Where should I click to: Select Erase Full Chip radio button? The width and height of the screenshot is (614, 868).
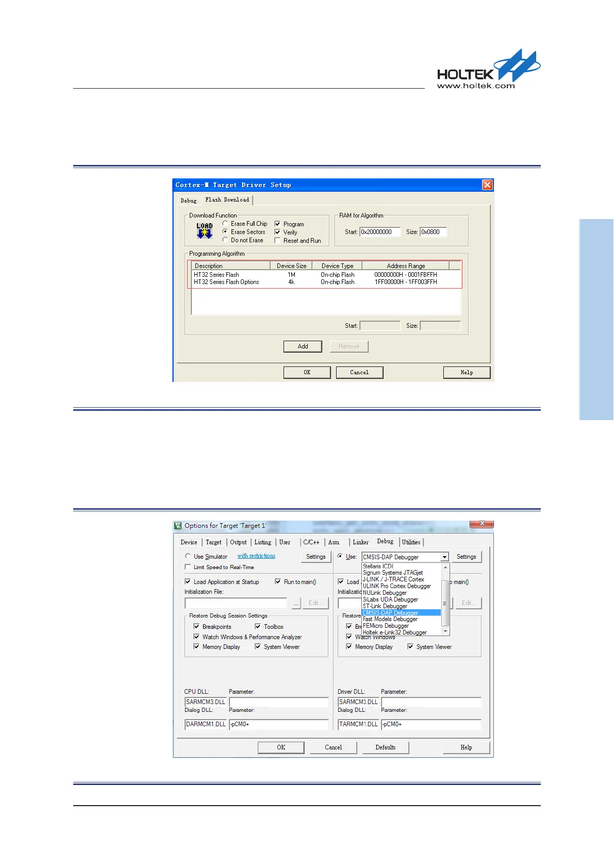pyautogui.click(x=225, y=223)
